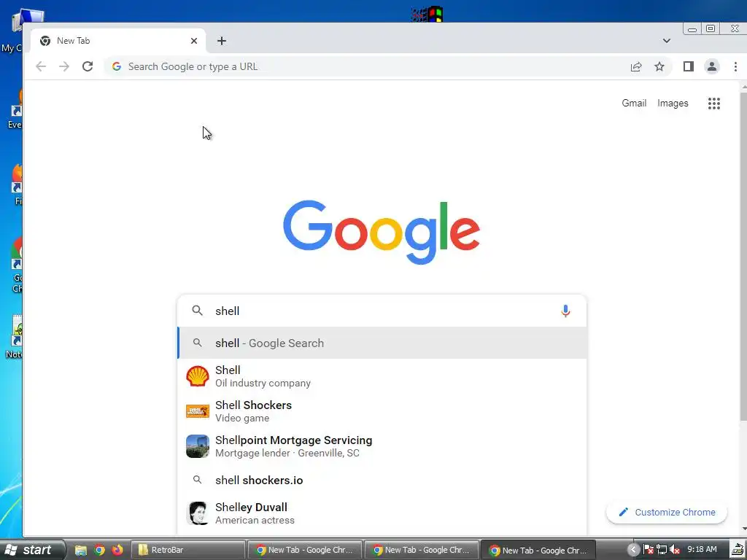Click into the Google search input
747x560 pixels.
point(381,311)
